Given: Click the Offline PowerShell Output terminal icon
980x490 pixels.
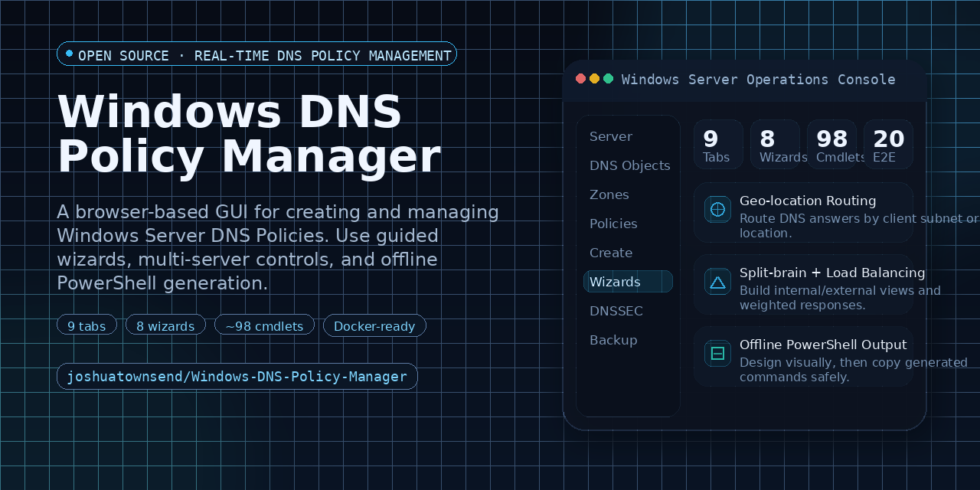Looking at the screenshot, I should click(717, 353).
